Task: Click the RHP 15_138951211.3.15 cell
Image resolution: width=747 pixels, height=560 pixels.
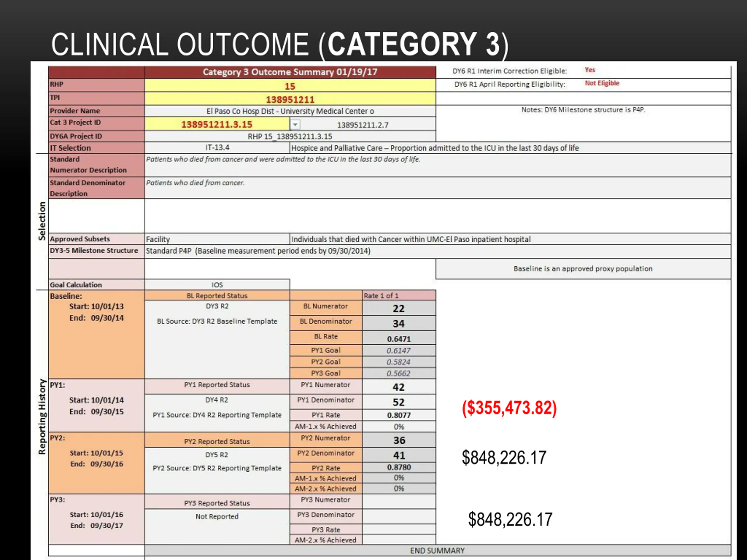Action: pyautogui.click(x=290, y=136)
